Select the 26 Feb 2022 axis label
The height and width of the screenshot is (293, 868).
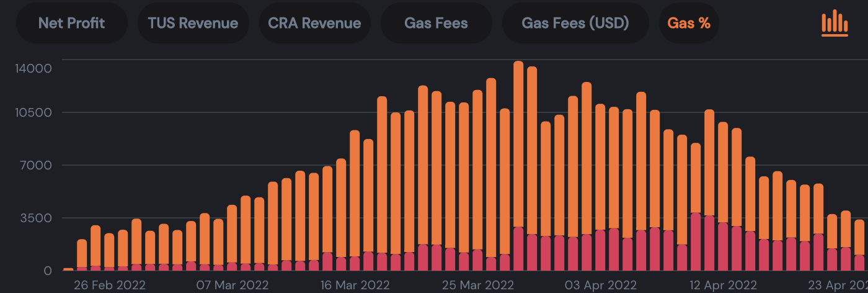[x=110, y=285]
